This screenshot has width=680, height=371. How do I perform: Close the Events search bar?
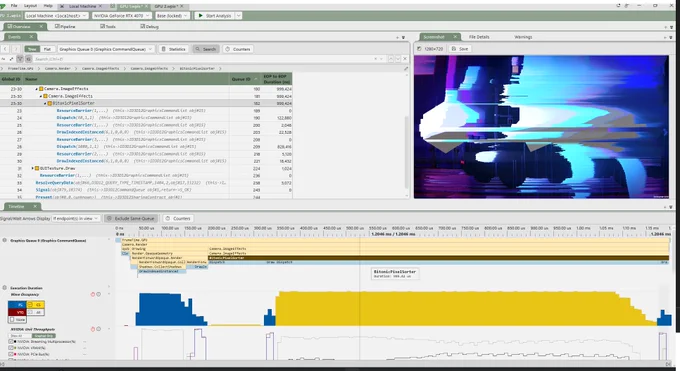pos(405,59)
